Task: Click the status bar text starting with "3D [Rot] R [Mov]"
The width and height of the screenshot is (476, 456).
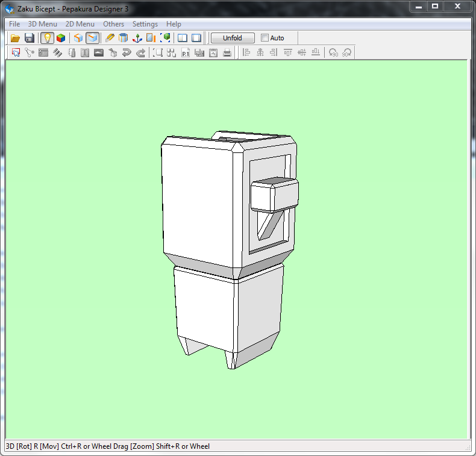Action: (108, 446)
